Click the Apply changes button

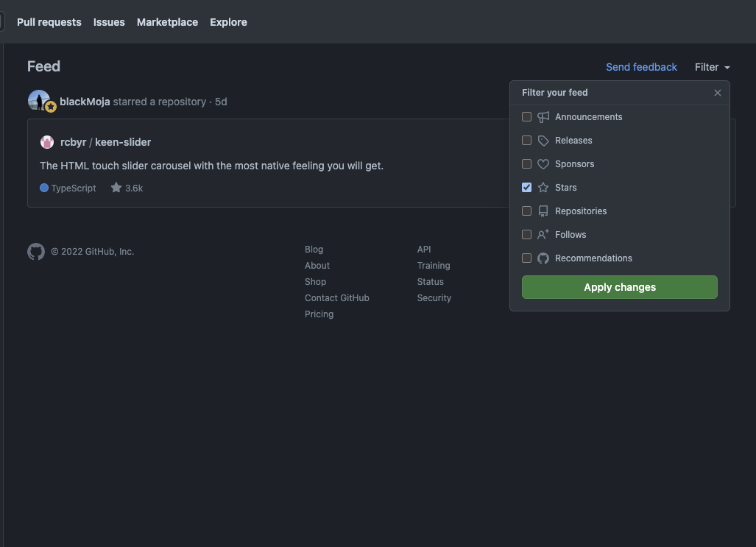click(x=620, y=287)
